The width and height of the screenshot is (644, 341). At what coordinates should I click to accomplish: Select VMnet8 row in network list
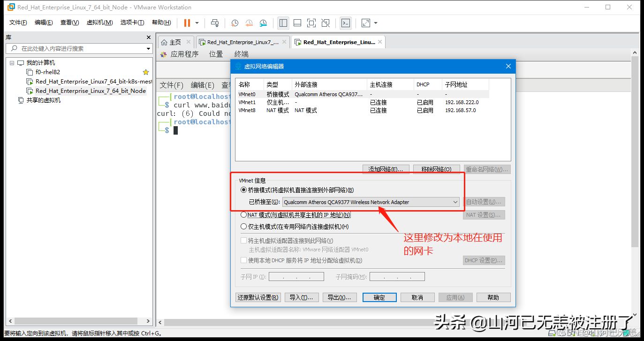click(x=363, y=110)
